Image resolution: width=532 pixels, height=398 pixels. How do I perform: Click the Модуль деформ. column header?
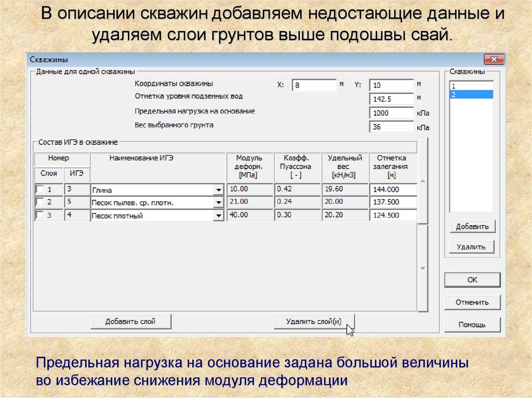[x=250, y=167]
